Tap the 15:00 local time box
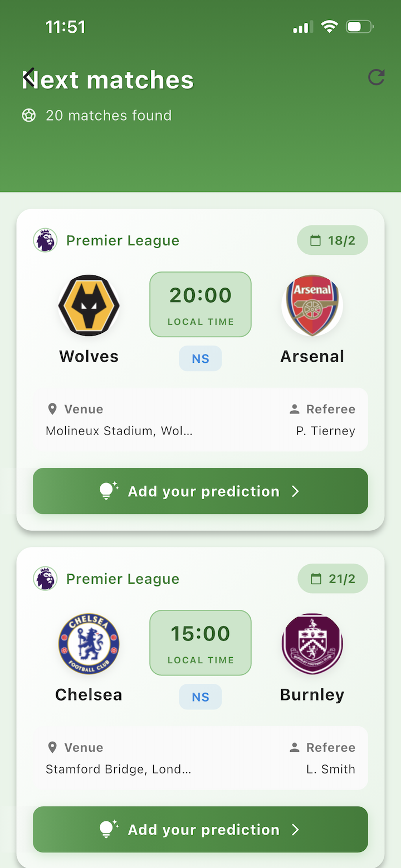This screenshot has width=401, height=868. coord(200,643)
